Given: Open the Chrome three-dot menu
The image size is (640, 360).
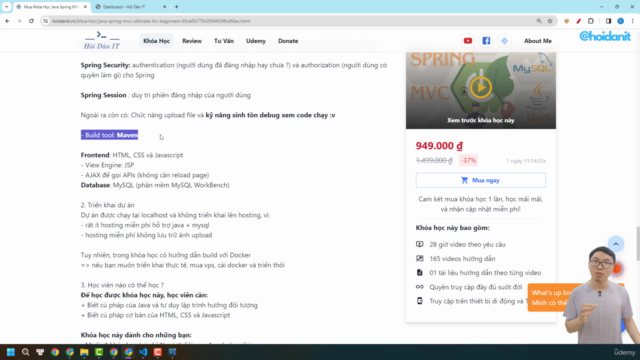Looking at the screenshot, I should [632, 21].
